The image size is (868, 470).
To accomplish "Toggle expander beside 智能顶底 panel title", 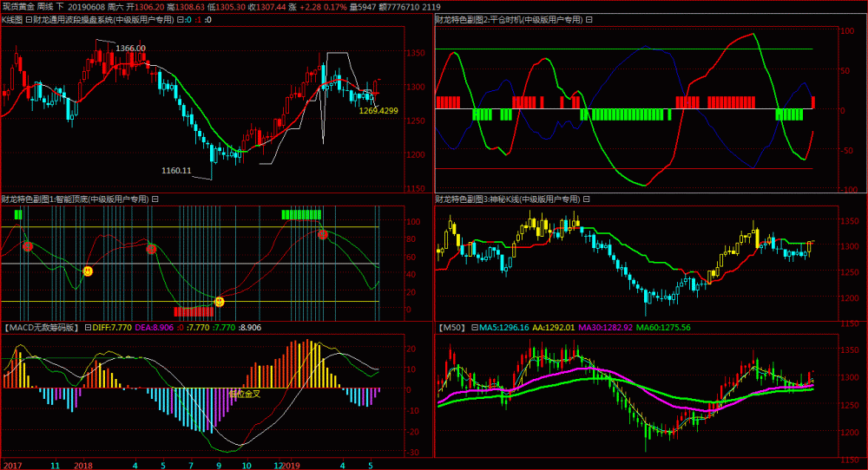I will (155, 199).
